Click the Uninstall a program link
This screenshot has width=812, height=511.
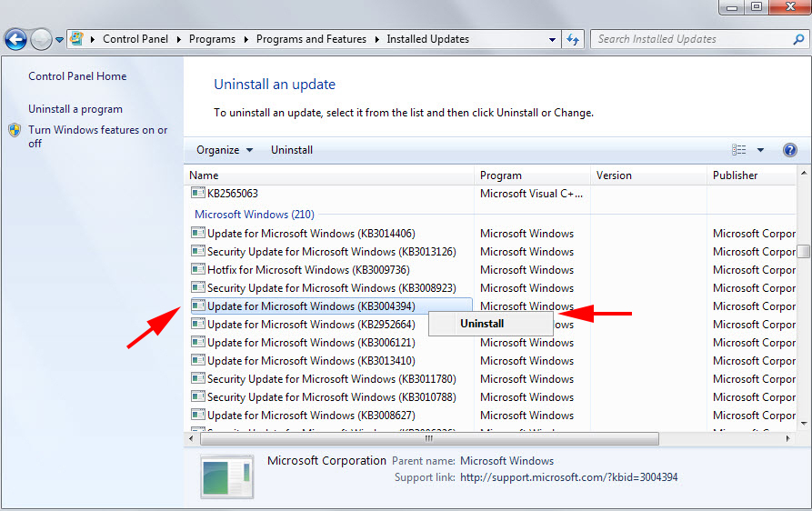(75, 109)
